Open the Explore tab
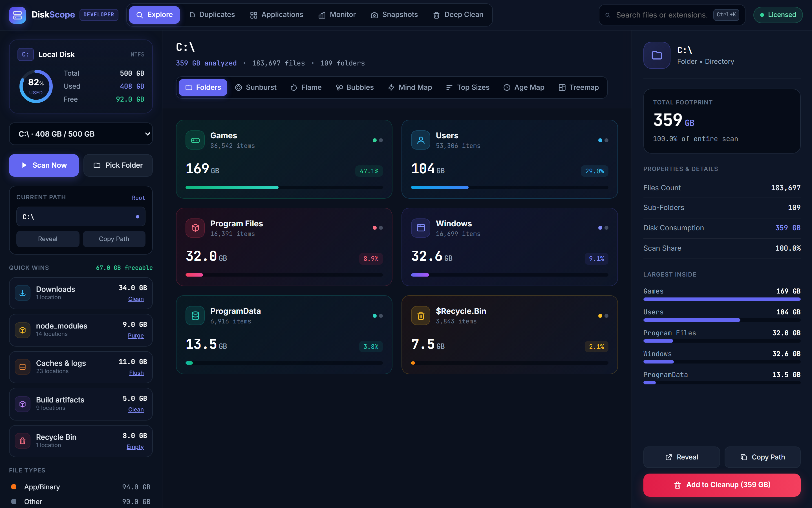Screen dimensions: 812x508 point(154,15)
